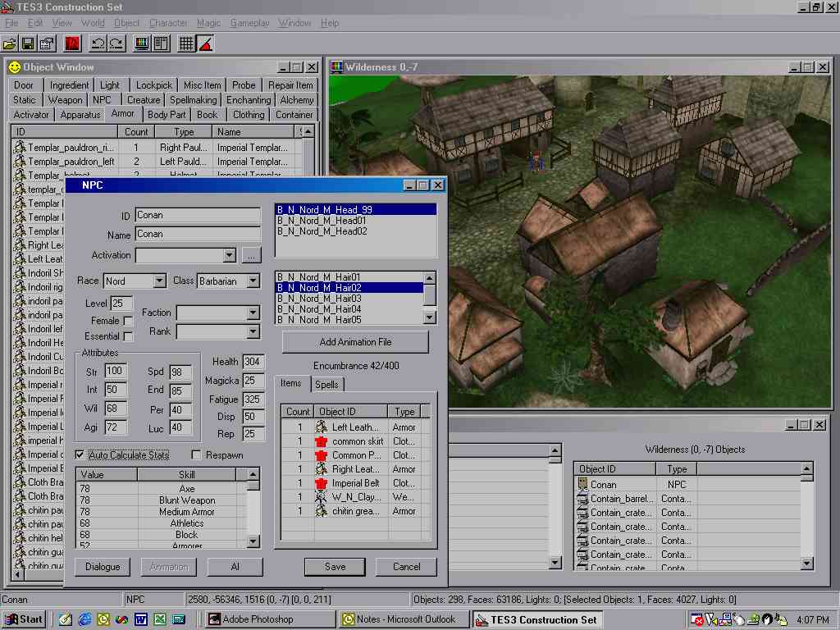Click the down arrow of the skill list
840x630 pixels.
click(x=253, y=541)
